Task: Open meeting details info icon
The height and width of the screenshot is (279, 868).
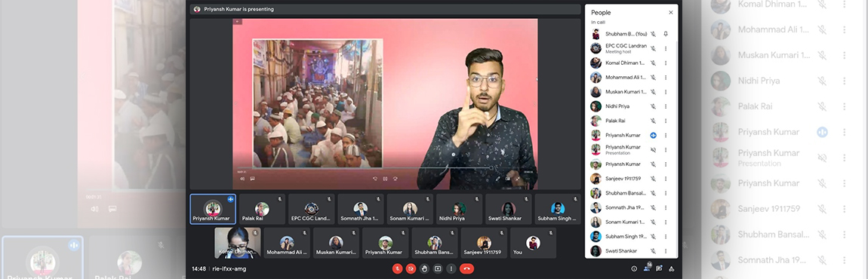Action: click(634, 268)
